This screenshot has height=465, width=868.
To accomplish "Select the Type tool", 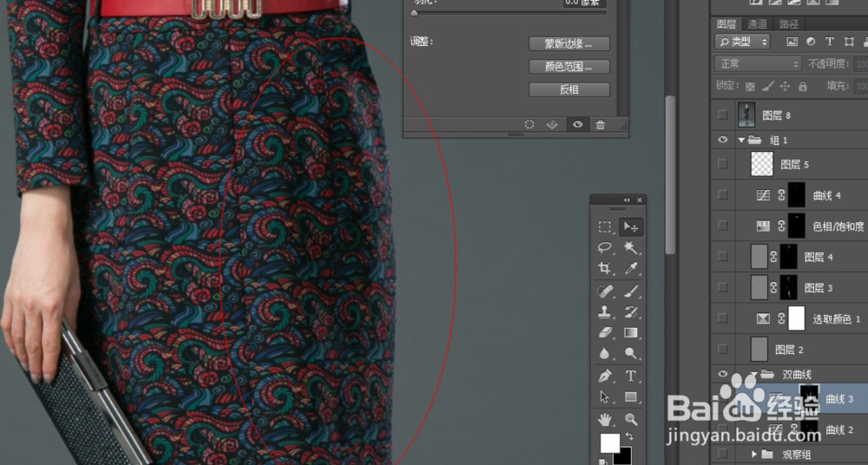I will [x=630, y=376].
